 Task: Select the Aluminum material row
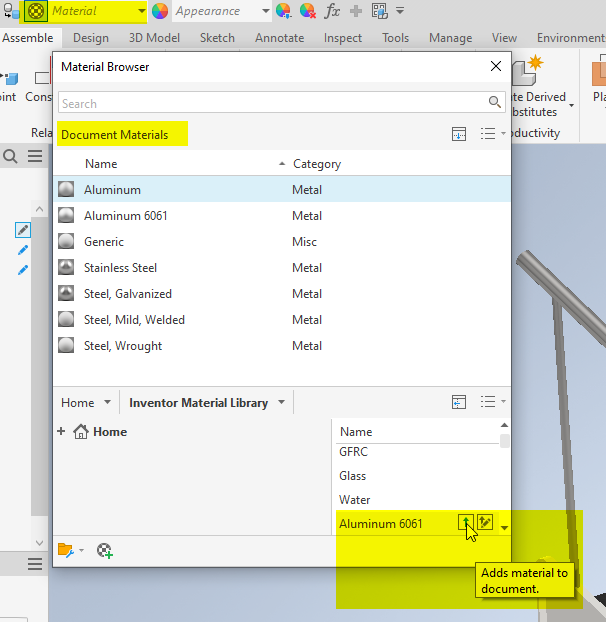[282, 189]
